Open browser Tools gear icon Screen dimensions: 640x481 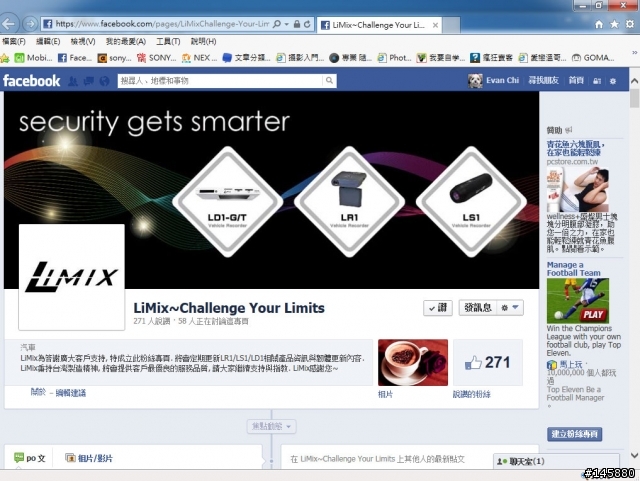point(630,24)
